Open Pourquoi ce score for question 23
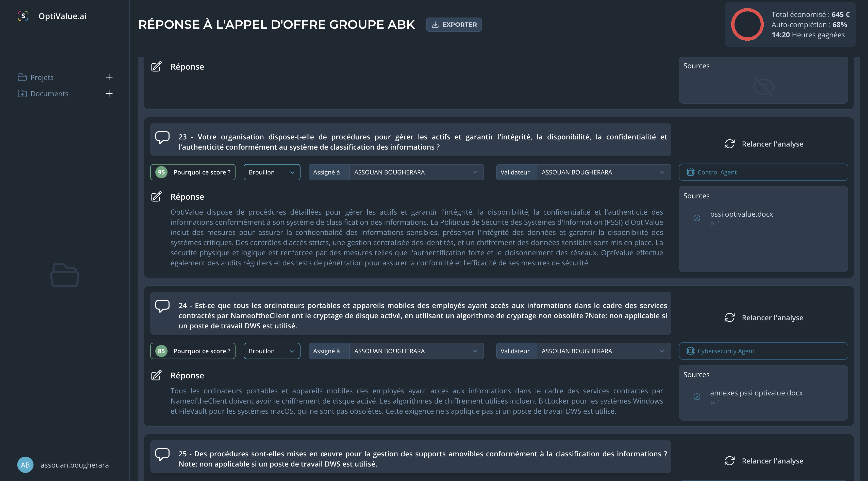This screenshot has width=868, height=481. [x=202, y=172]
